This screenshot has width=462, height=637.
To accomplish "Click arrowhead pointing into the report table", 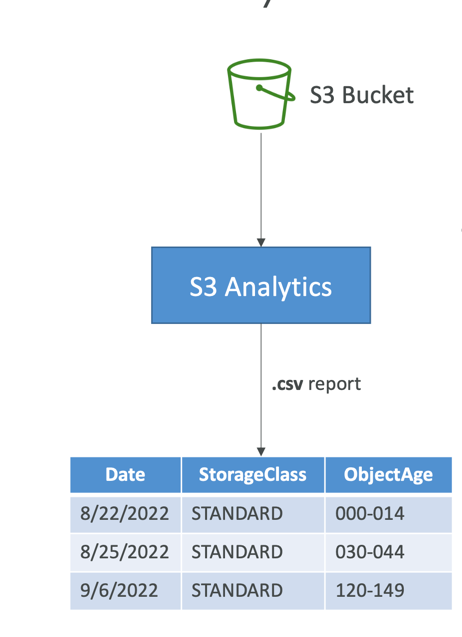I will point(261,452).
